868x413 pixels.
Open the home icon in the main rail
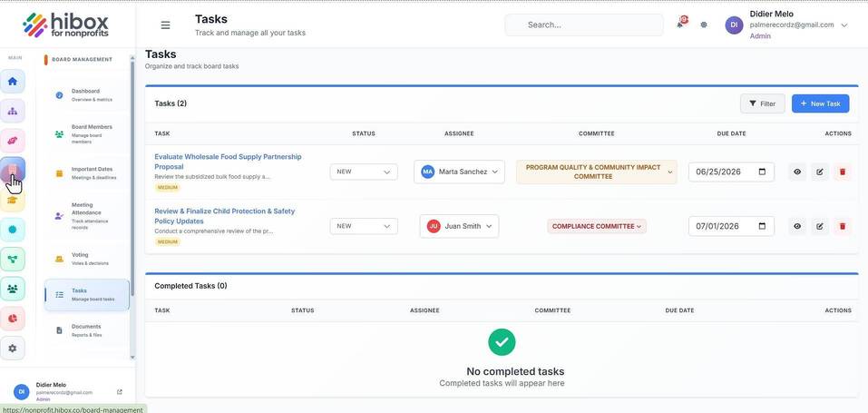pyautogui.click(x=12, y=82)
